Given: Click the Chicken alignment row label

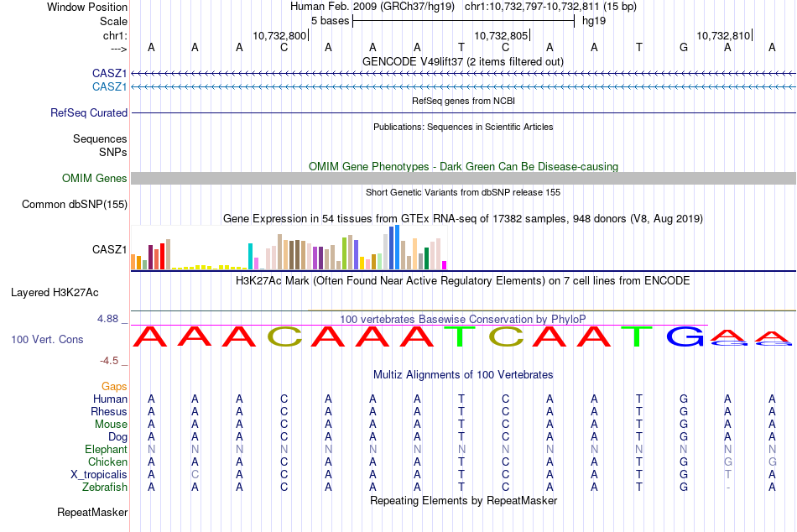Looking at the screenshot, I should tap(107, 462).
